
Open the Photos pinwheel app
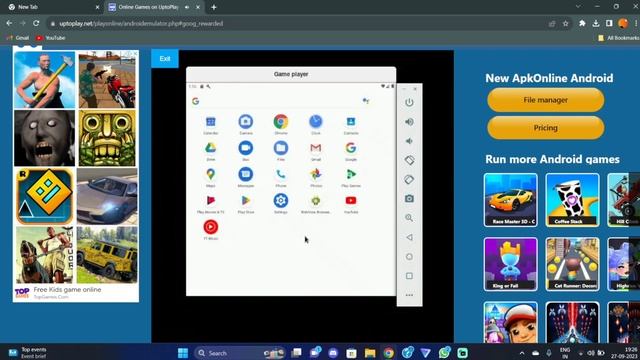pos(316,174)
